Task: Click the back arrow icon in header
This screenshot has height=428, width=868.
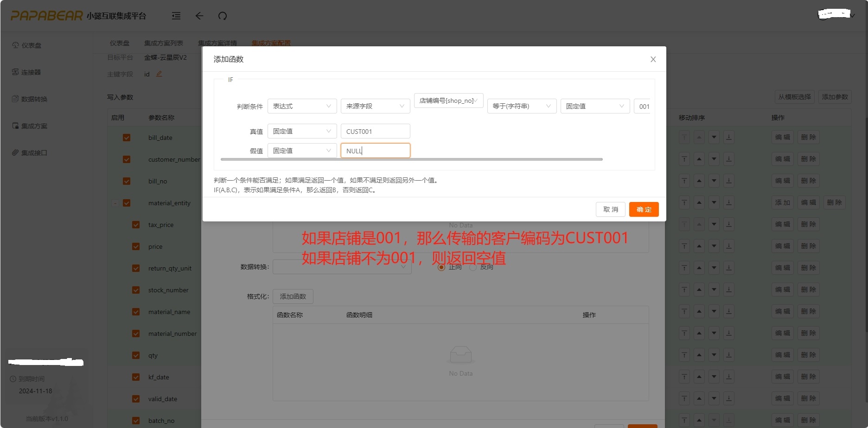Action: (x=199, y=16)
